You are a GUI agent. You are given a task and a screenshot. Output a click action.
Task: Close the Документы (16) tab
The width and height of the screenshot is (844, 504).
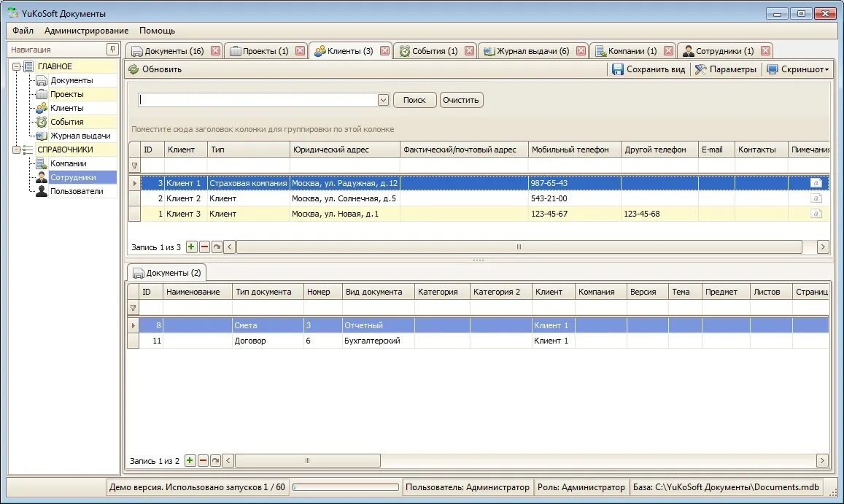point(215,51)
